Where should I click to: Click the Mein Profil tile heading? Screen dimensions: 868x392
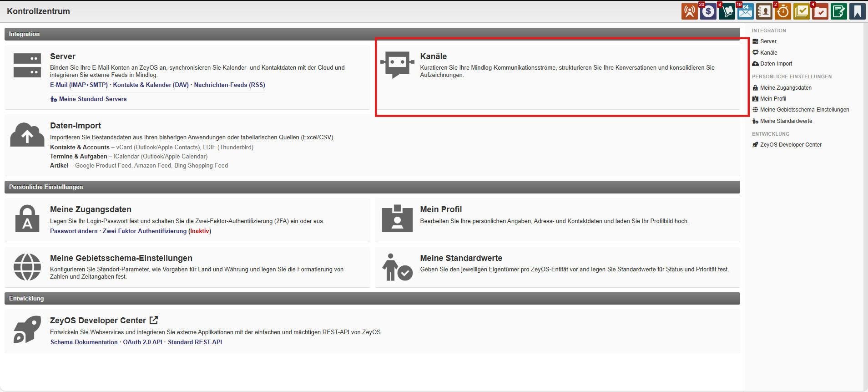click(x=440, y=209)
